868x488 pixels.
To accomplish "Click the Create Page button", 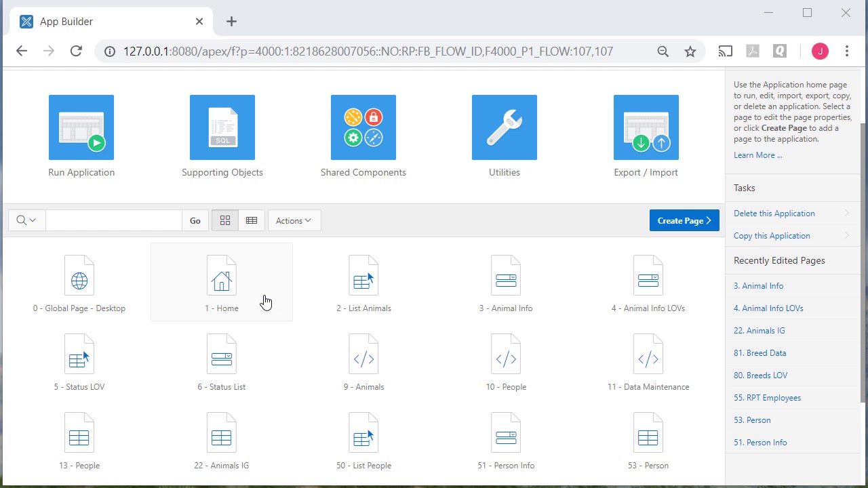I will [684, 220].
